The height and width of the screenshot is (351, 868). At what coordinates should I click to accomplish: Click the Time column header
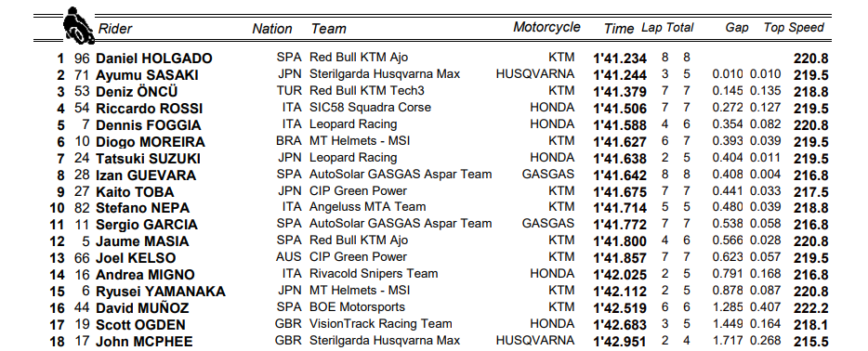618,29
